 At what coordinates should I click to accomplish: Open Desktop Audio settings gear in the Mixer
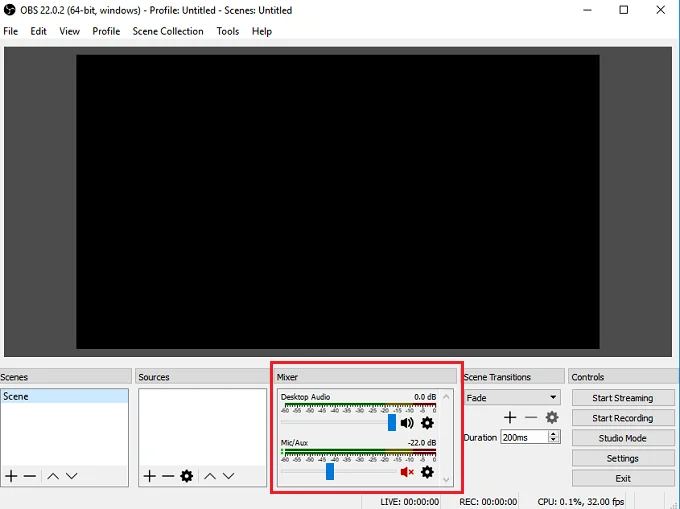pyautogui.click(x=427, y=423)
